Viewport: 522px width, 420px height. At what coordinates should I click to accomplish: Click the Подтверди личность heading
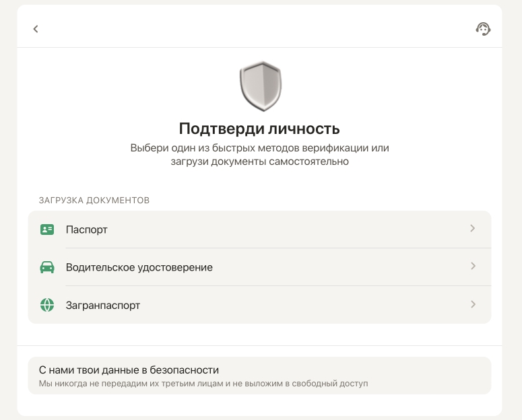tap(259, 129)
